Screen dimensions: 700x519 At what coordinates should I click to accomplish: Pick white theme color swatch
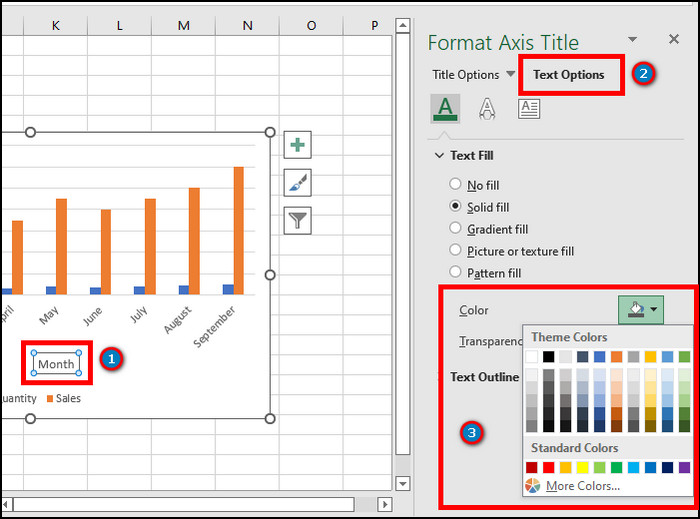click(x=531, y=357)
